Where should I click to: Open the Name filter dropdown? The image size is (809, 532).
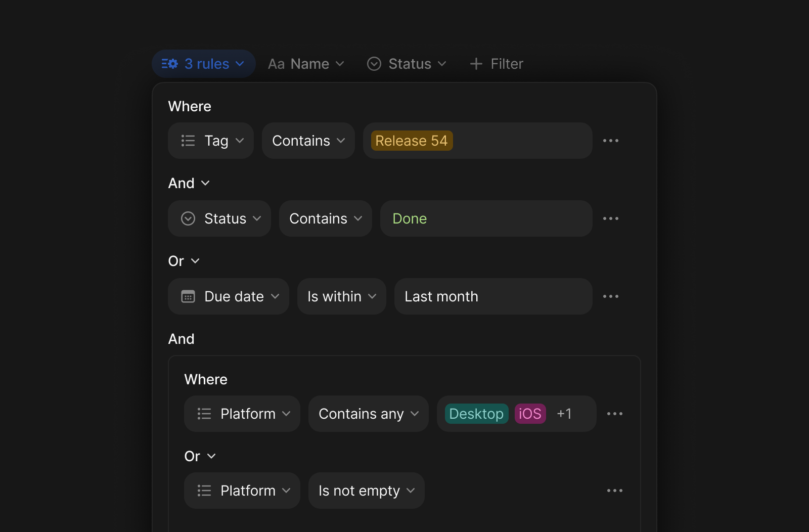coord(306,64)
